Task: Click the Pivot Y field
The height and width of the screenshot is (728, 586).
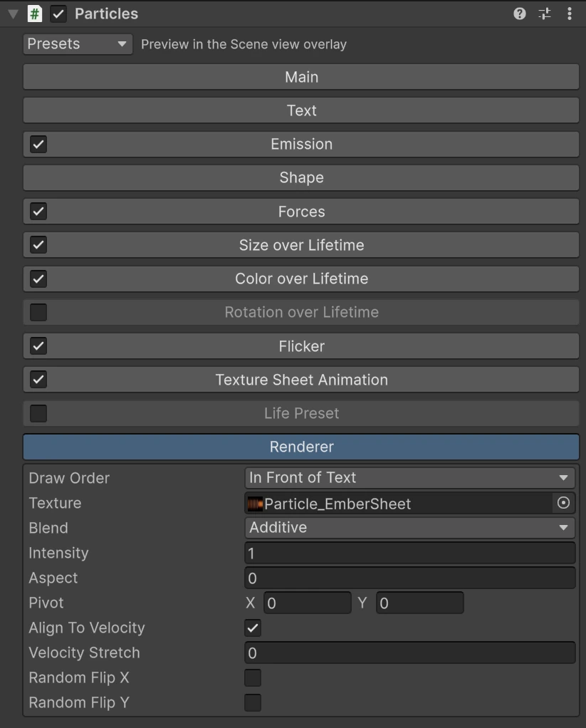Action: click(x=420, y=603)
